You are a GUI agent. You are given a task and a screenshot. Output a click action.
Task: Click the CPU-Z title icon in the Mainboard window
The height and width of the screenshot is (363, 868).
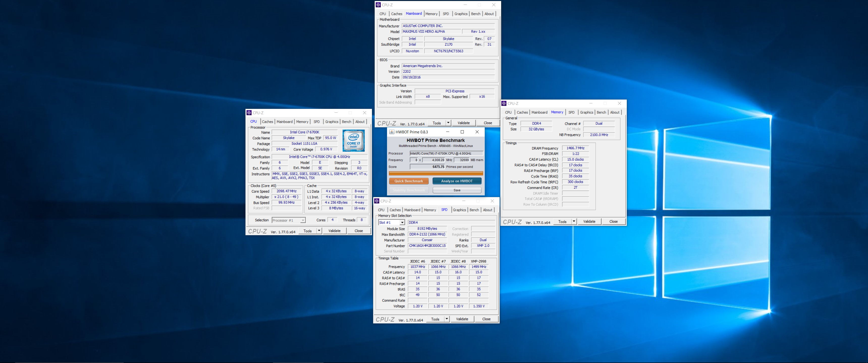(x=378, y=5)
